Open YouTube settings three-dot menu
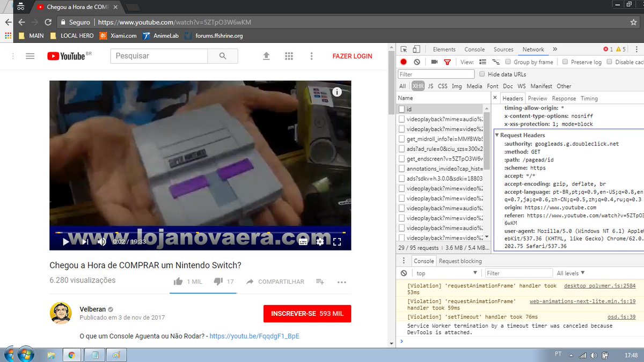Screen dimensions: 644x362 pyautogui.click(x=311, y=56)
